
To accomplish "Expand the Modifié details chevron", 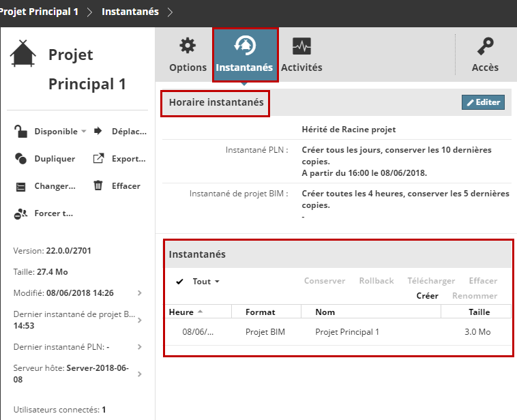I will point(140,292).
